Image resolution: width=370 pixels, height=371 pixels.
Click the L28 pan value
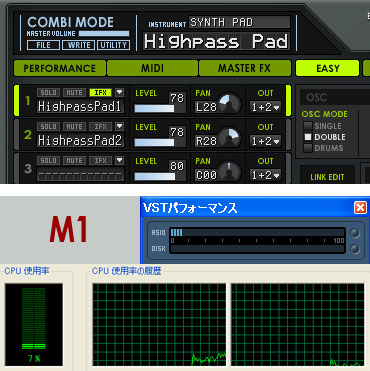(x=206, y=107)
